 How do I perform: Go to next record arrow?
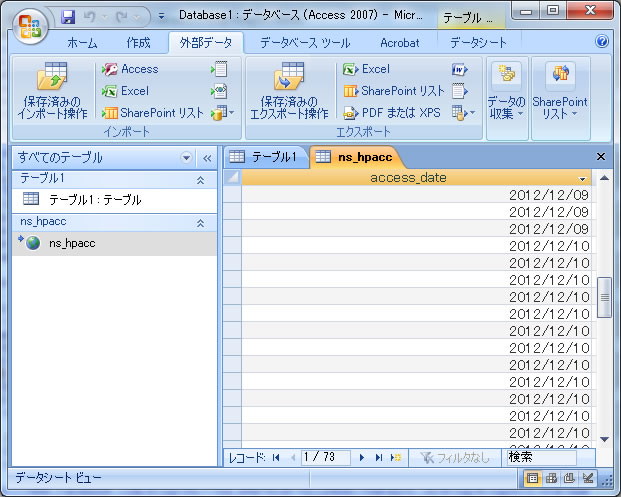coord(361,457)
